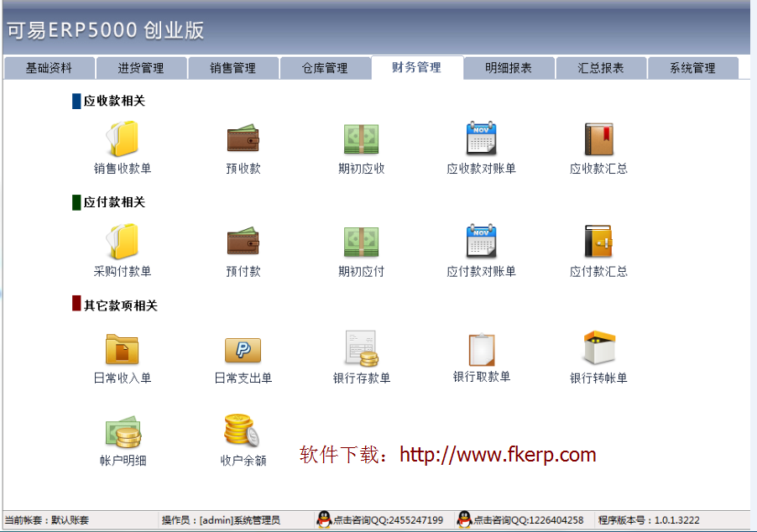
Task: Click the 期初应收 label
Action: click(362, 169)
